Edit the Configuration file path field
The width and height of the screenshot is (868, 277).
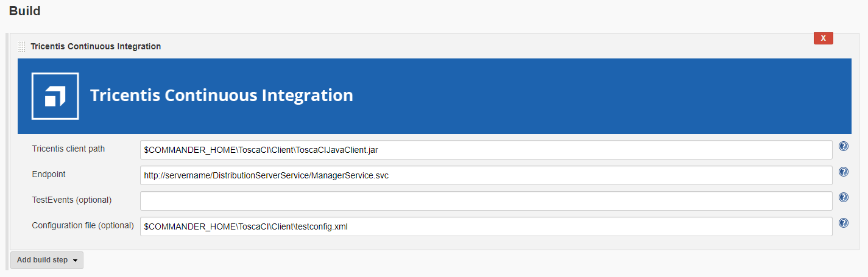(486, 226)
